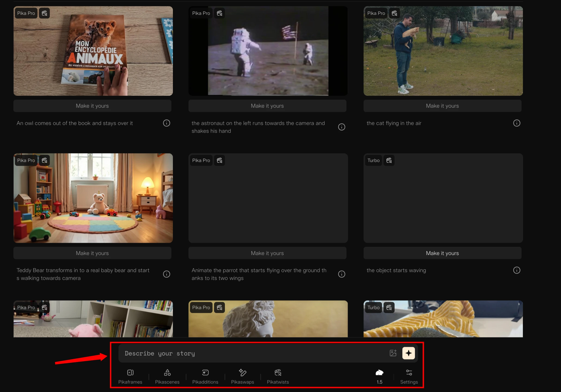Click Pika Pro badge on the animal encyclopedia card
The height and width of the screenshot is (392, 561).
coord(26,13)
